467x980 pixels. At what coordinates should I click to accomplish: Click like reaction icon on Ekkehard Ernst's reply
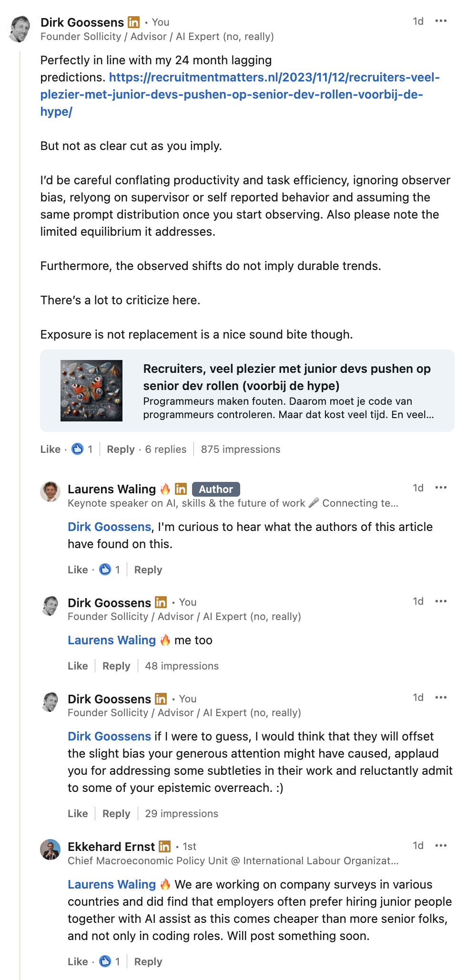pos(105,961)
